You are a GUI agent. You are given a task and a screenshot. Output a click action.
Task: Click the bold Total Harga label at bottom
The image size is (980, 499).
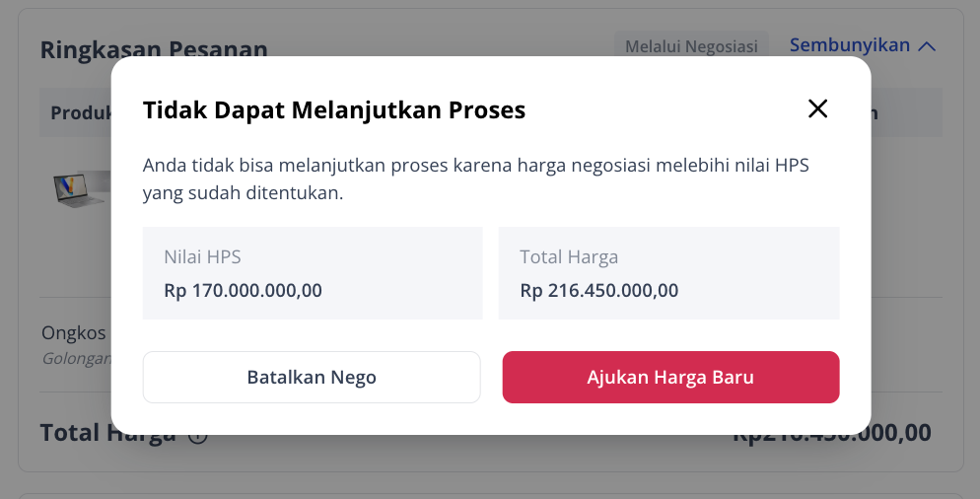coord(108,433)
